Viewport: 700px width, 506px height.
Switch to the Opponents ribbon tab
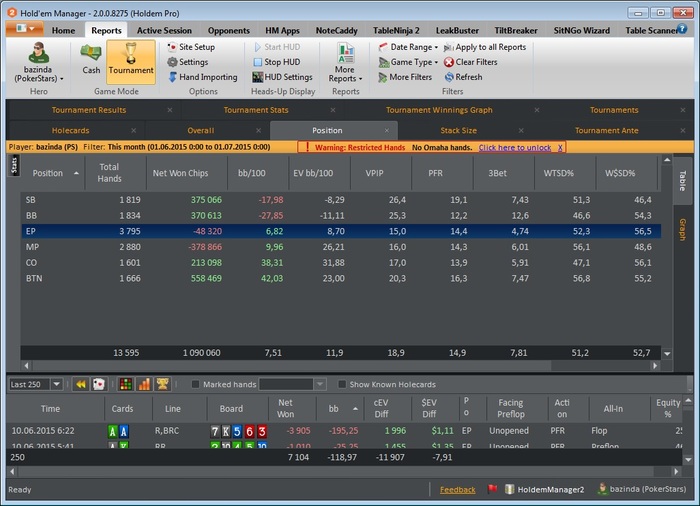coord(228,30)
